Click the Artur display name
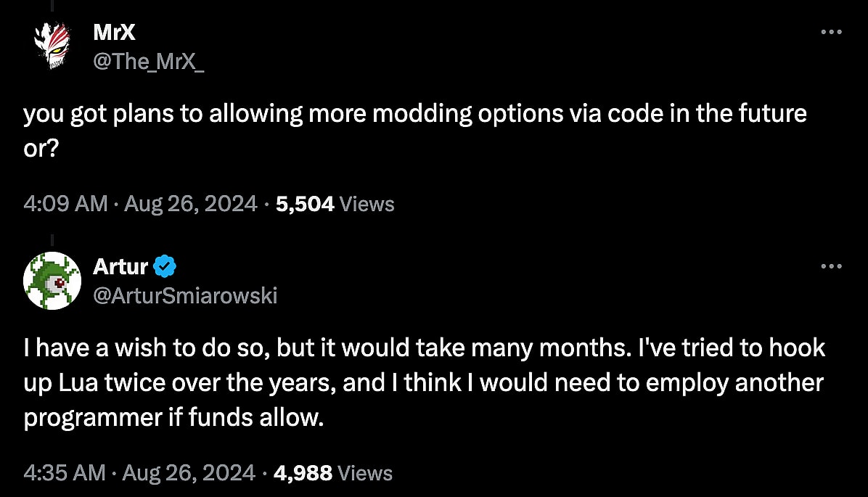The image size is (868, 497). coord(120,267)
